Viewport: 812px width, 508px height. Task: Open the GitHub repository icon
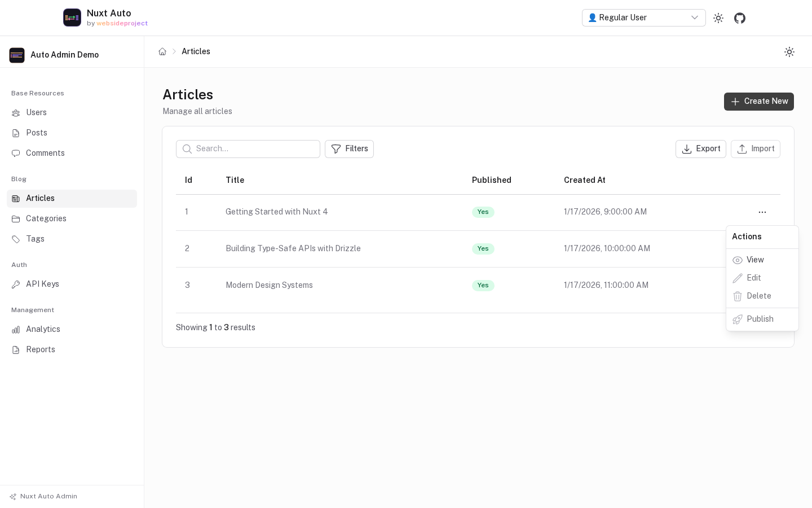(740, 18)
